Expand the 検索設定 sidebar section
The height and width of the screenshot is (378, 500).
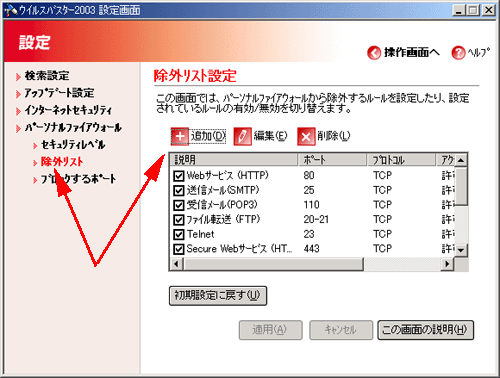pos(47,76)
